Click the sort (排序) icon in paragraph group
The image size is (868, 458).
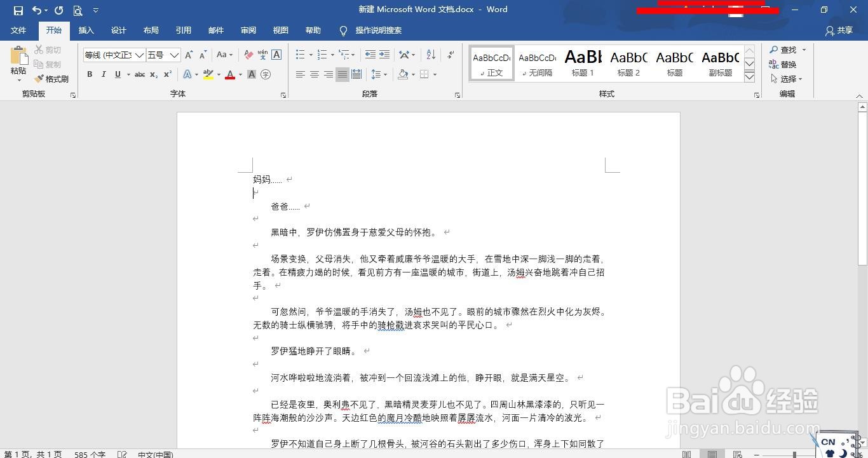tap(430, 55)
